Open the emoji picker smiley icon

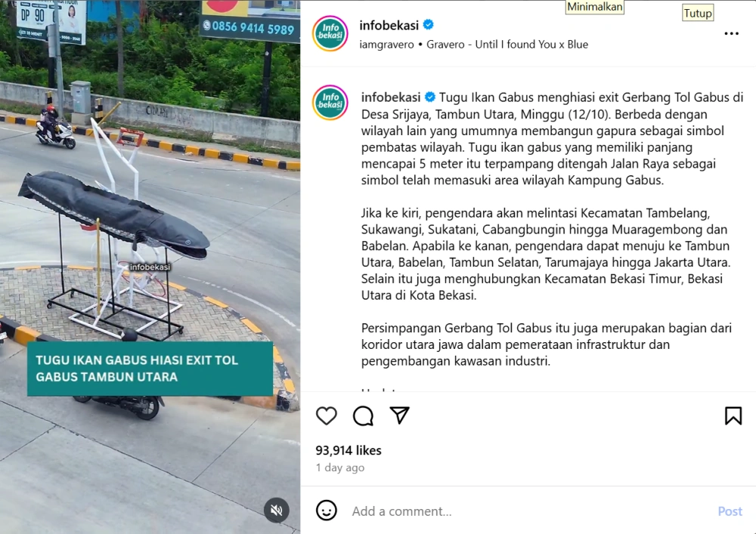327,511
